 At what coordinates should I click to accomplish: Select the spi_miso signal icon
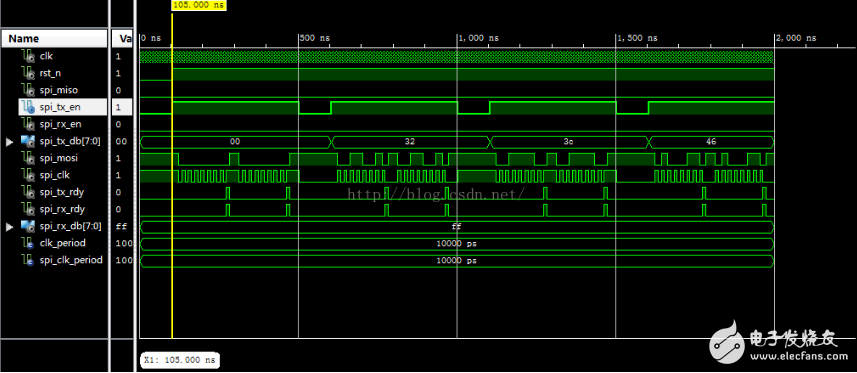pyautogui.click(x=28, y=90)
